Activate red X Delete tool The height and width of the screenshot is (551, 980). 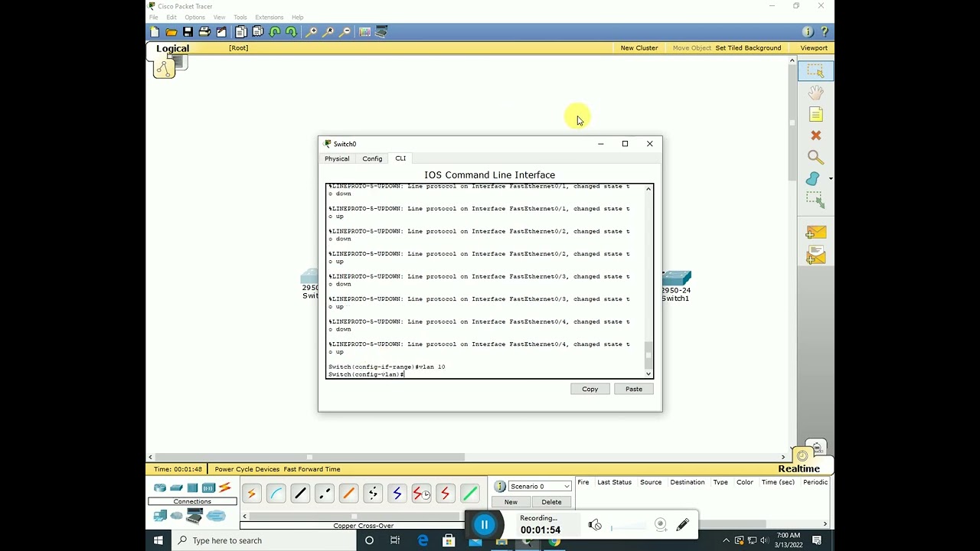point(815,135)
